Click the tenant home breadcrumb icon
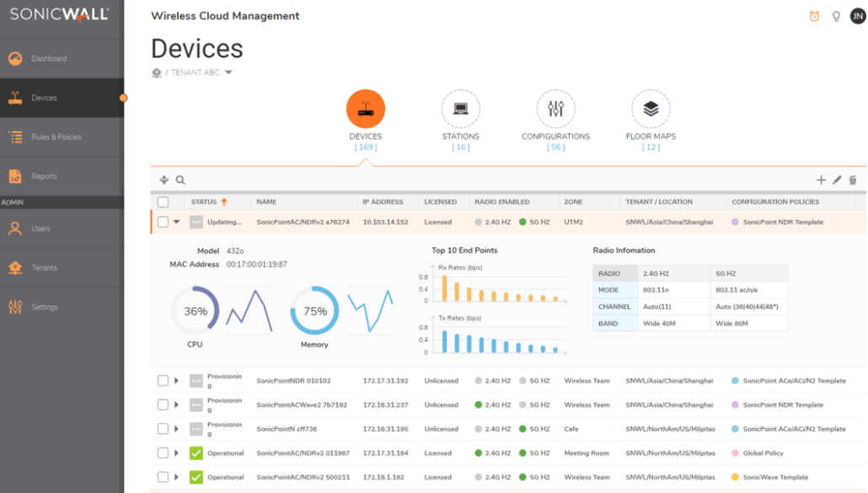This screenshot has height=493, width=868. [x=157, y=73]
